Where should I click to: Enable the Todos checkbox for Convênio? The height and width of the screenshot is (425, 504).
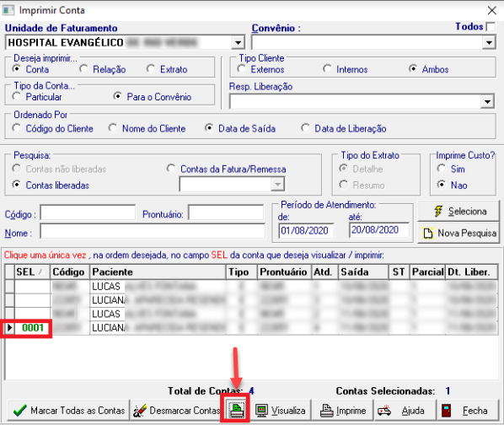[x=491, y=26]
